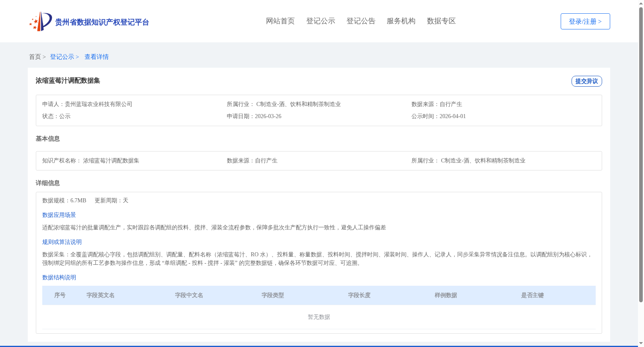Viewport: 644px width, 347px height.
Task: Select applicant text 贵州蓝瑞农业科技有限公司
Action: 99,104
